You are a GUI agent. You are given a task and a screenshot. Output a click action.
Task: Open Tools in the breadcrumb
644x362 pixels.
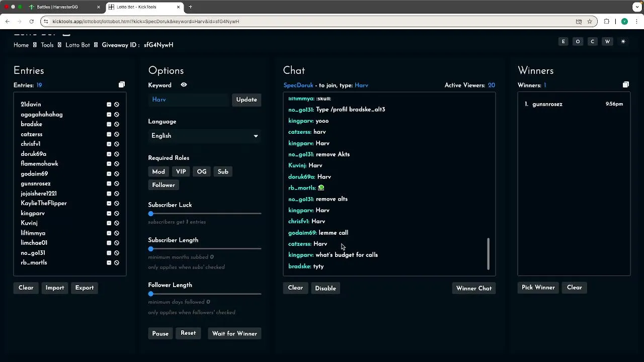click(x=47, y=45)
